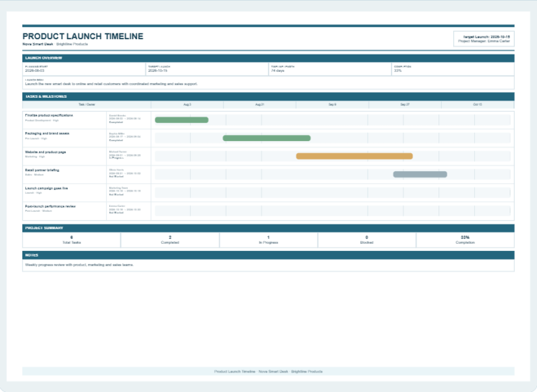Click the 'Aug 21' timeline column header
This screenshot has width=537, height=392.
tap(259, 104)
